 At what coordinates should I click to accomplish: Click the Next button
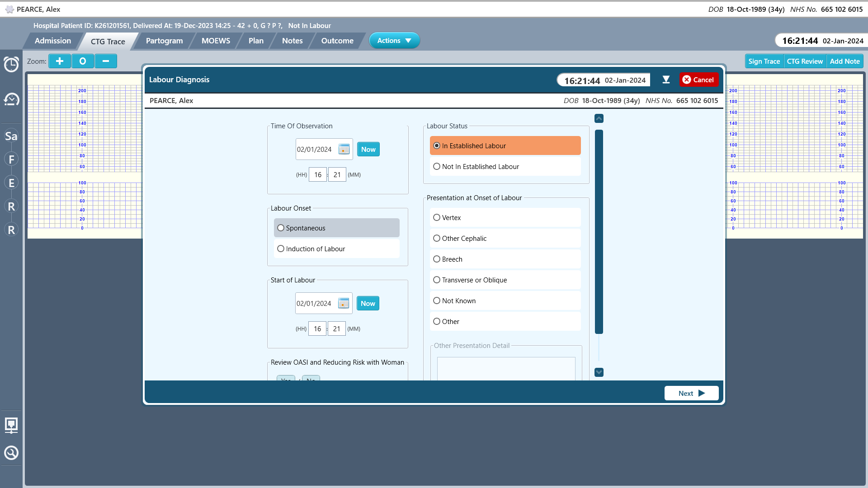tap(691, 393)
